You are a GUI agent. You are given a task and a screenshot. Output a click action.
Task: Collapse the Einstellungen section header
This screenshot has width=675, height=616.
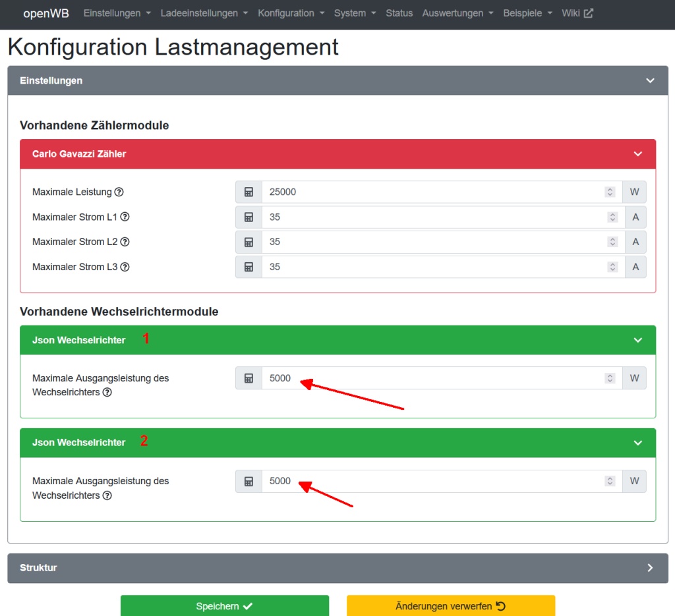point(650,81)
